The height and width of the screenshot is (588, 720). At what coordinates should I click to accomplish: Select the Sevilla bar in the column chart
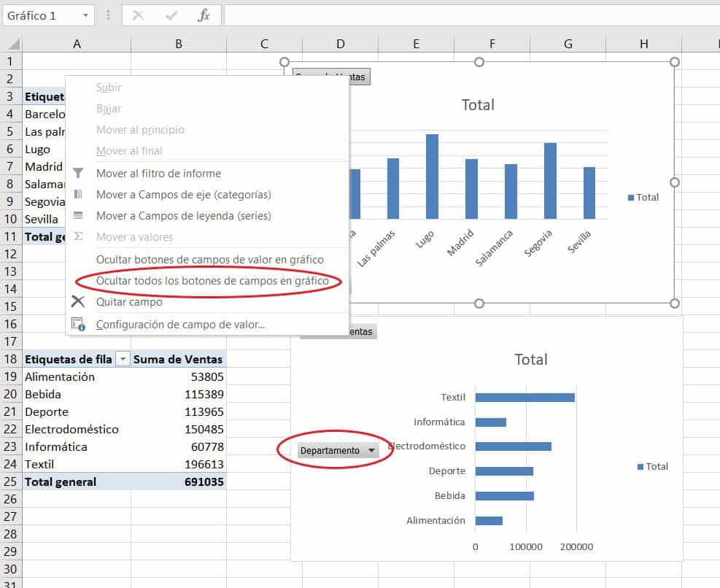[x=589, y=193]
